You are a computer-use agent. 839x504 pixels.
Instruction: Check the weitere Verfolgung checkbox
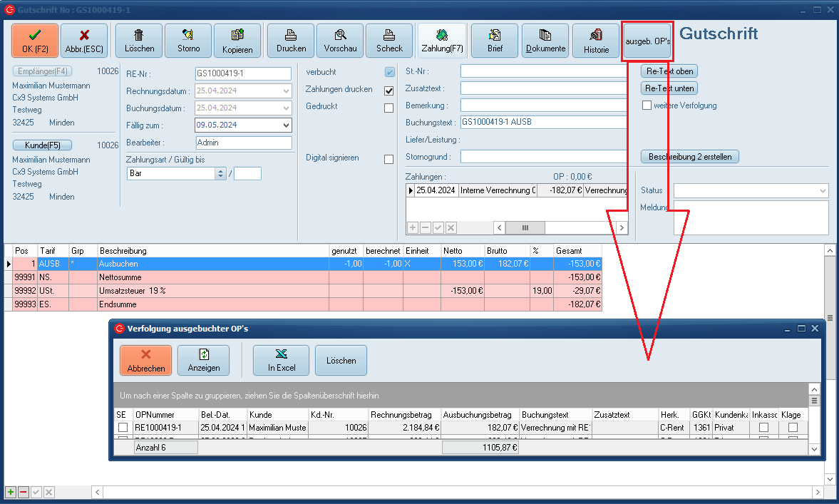click(647, 106)
